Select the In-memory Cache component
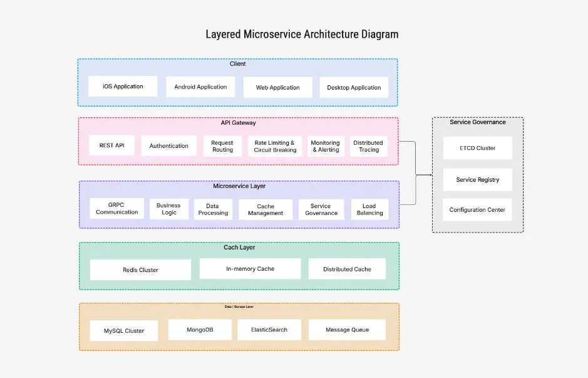 click(250, 268)
